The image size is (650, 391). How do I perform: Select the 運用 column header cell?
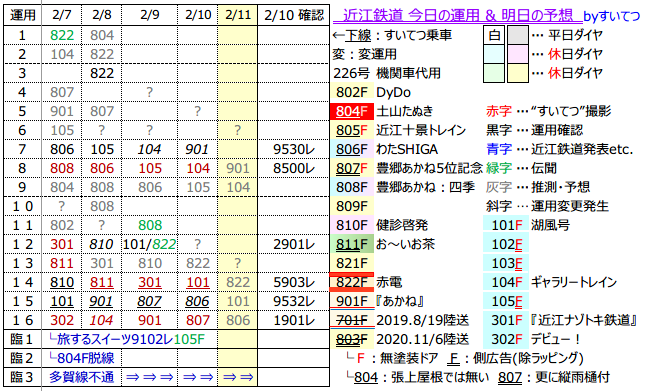pos(22,15)
